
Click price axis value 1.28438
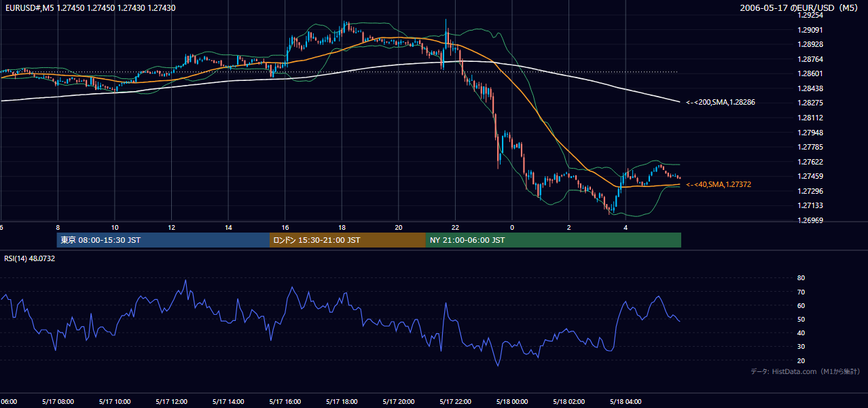(x=811, y=88)
